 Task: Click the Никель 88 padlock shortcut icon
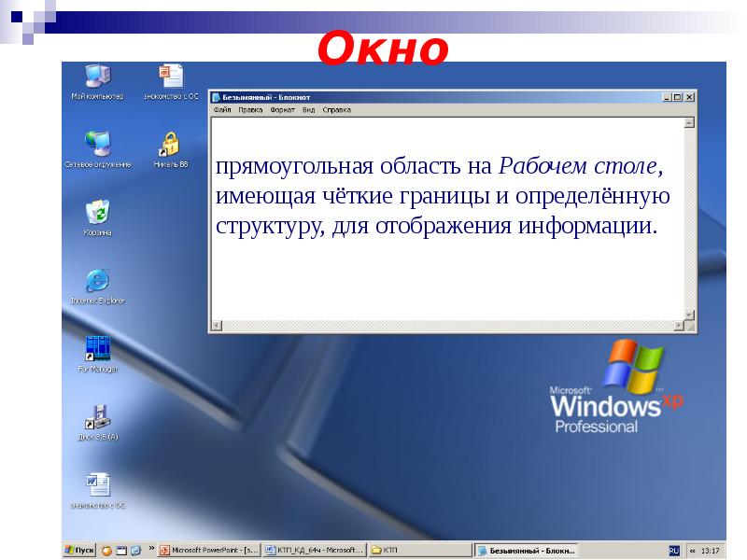(171, 144)
